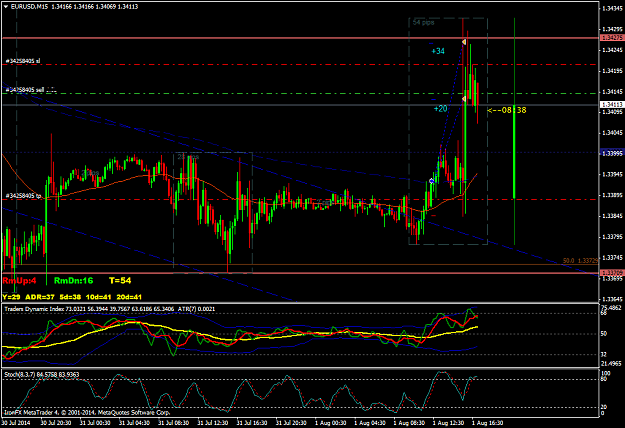Click the T=54 indicator label

[120, 281]
